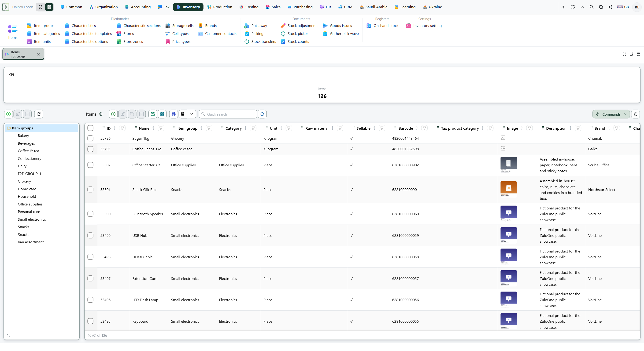Click the add item plus icon beside Items title
Screen dimensions: 644x351
click(x=113, y=114)
